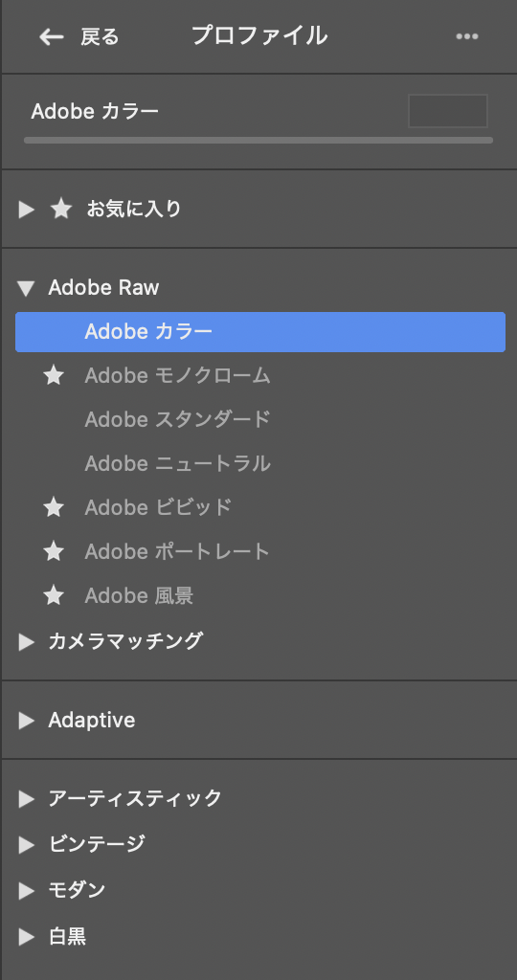
Task: Expand the お気に入り group triangle
Action: coord(26,210)
